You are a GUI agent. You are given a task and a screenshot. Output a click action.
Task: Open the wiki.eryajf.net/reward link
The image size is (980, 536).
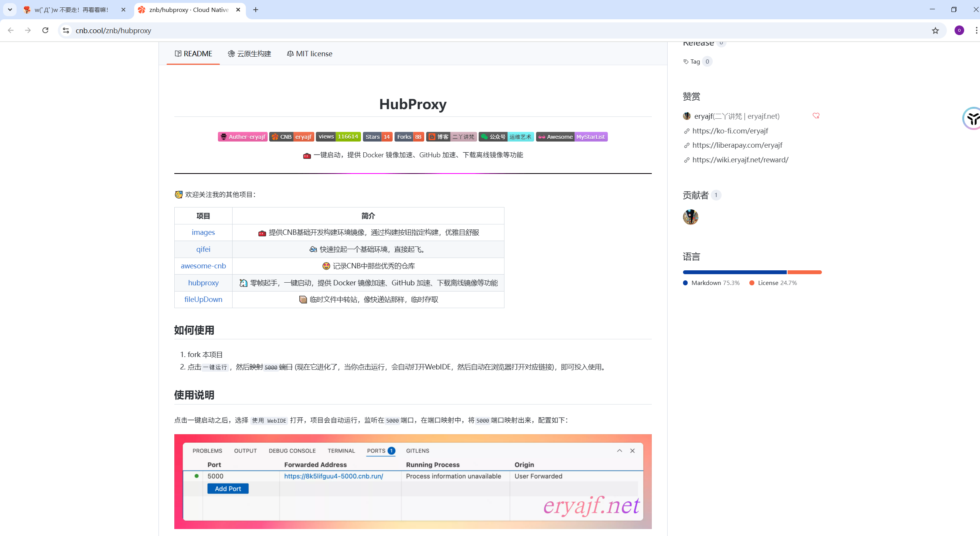tap(740, 160)
